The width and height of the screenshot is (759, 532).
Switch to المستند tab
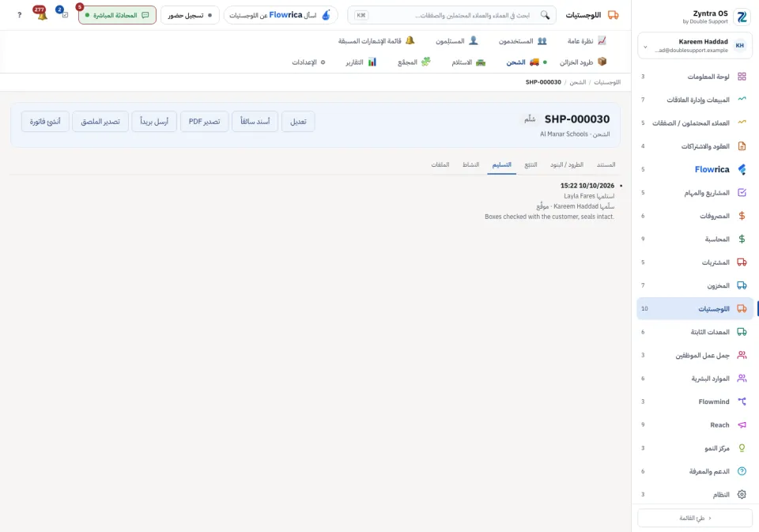(x=606, y=165)
